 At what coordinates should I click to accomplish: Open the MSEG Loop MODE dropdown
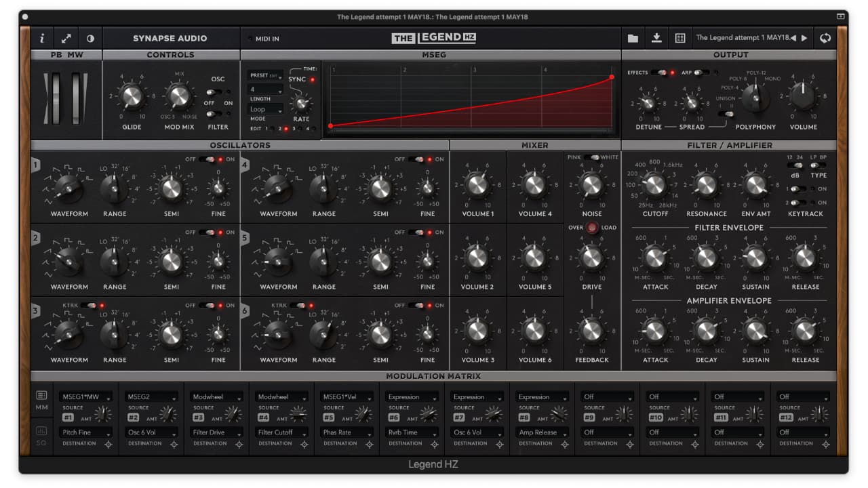pyautogui.click(x=265, y=109)
